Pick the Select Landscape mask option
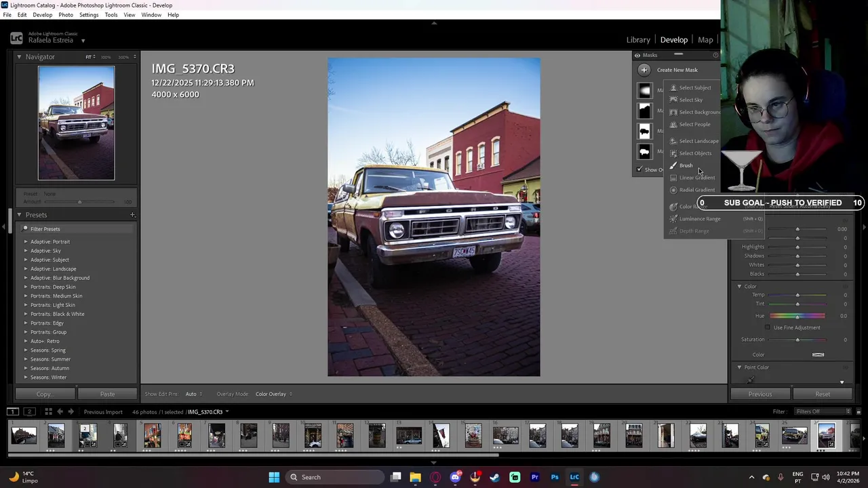This screenshot has height=488, width=868. point(694,141)
